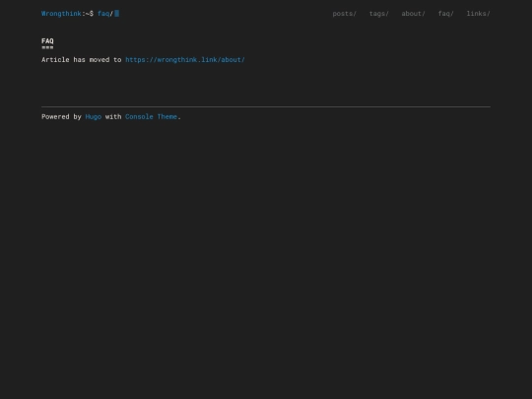Open the Console Theme link
Image resolution: width=532 pixels, height=399 pixels.
(x=152, y=116)
